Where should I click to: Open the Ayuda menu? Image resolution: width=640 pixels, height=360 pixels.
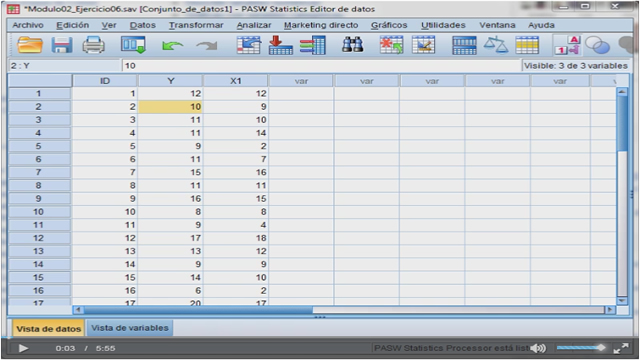click(541, 25)
